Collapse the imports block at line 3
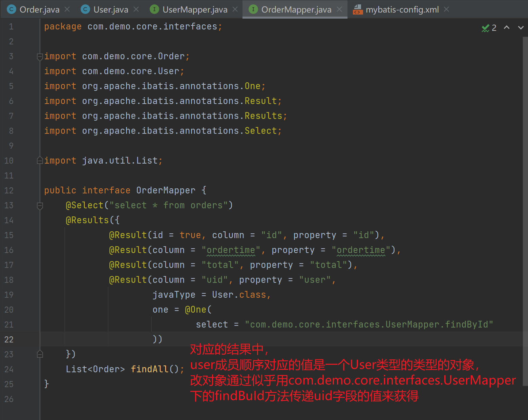Screen dimensions: 528x420 click(x=40, y=57)
